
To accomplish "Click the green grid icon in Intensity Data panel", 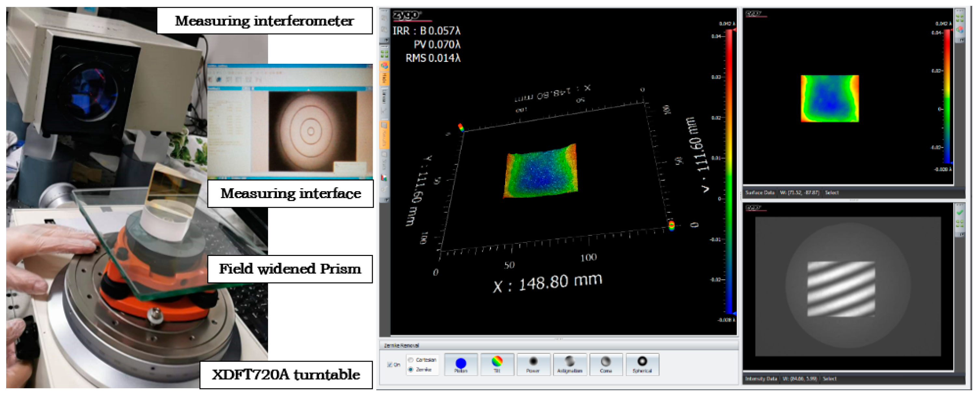I will click(x=960, y=224).
